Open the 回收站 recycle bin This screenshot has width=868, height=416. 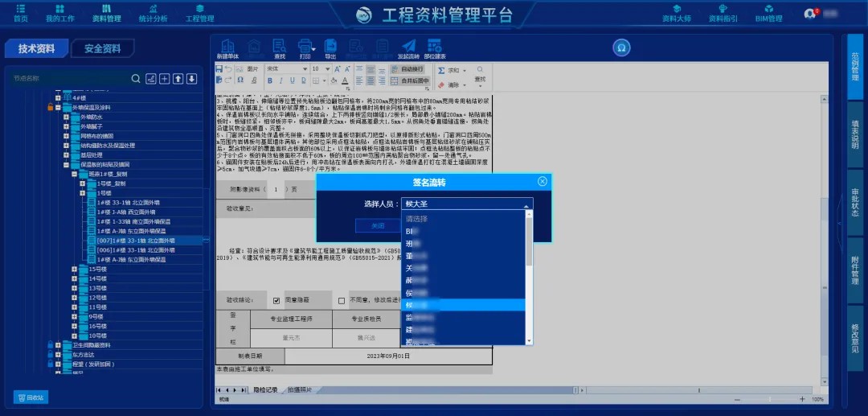coord(31,397)
